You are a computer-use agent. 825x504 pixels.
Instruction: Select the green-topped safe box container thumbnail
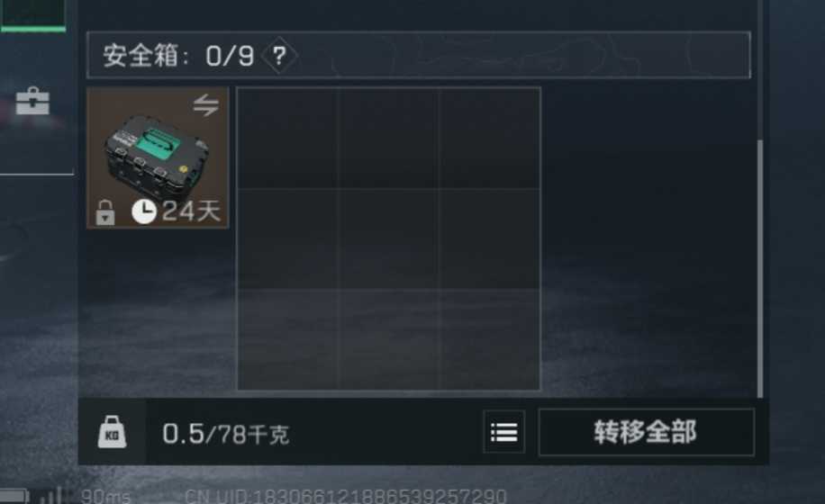click(158, 157)
